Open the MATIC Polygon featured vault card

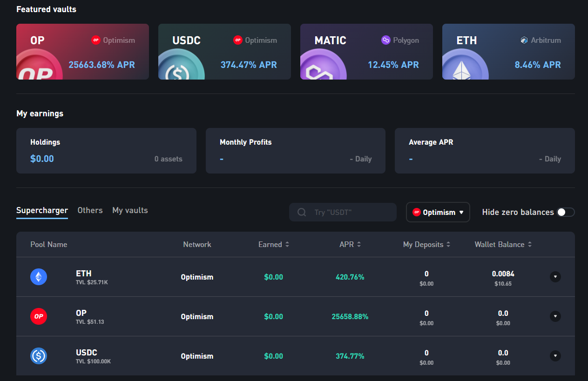tap(366, 52)
